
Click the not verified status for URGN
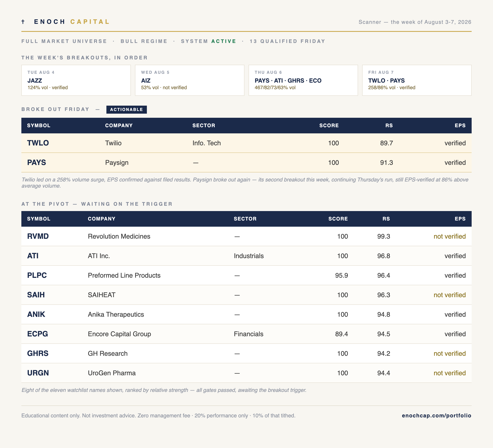pos(449,373)
